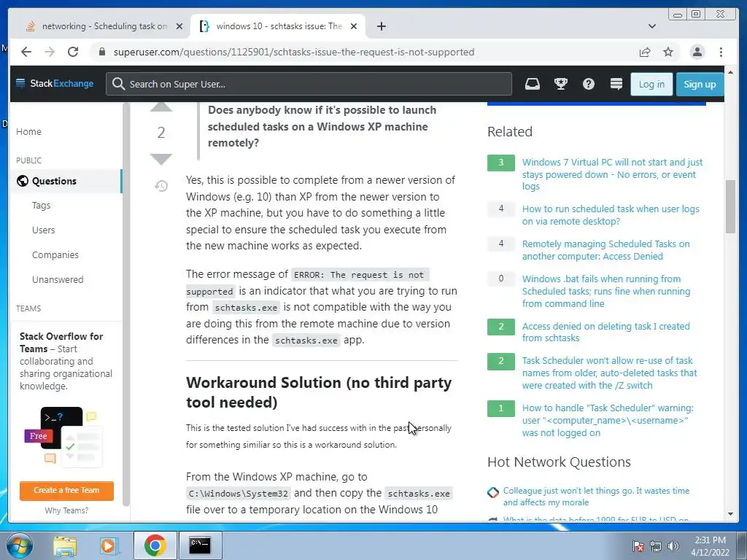This screenshot has width=747, height=560.
Task: Open Users in the sidebar
Action: tap(43, 230)
